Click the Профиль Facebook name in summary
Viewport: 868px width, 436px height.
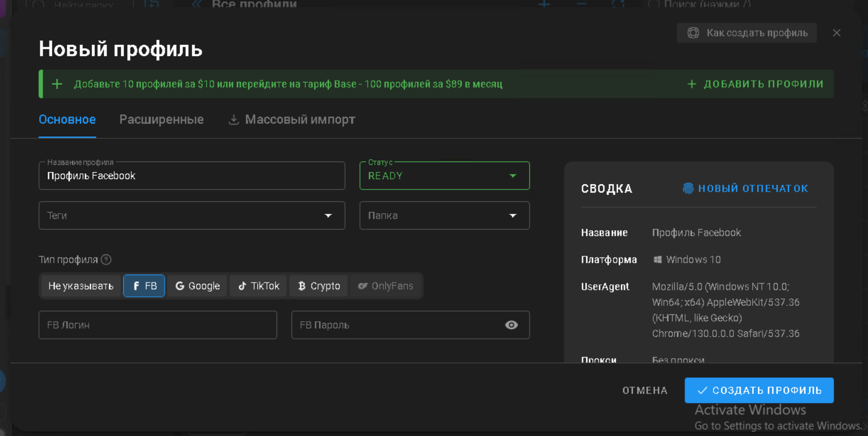tap(696, 232)
